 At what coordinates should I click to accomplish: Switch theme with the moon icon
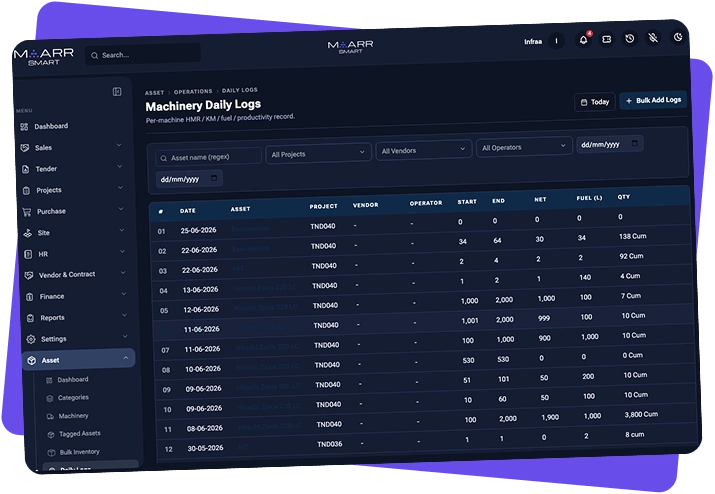(678, 37)
